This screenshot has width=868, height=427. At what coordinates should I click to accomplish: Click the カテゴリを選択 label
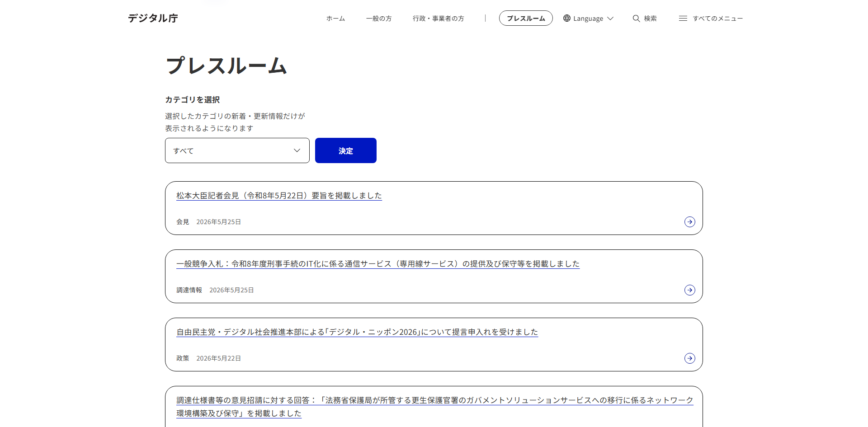[x=193, y=100]
